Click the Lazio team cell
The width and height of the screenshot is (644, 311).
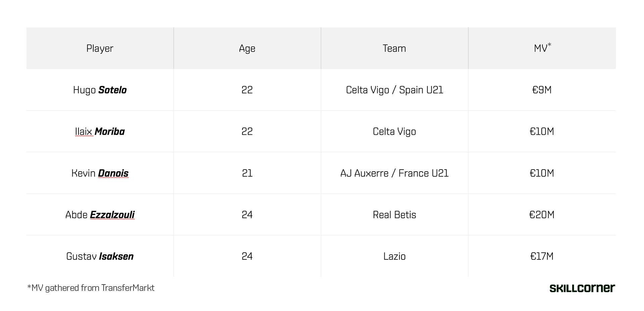coord(394,256)
